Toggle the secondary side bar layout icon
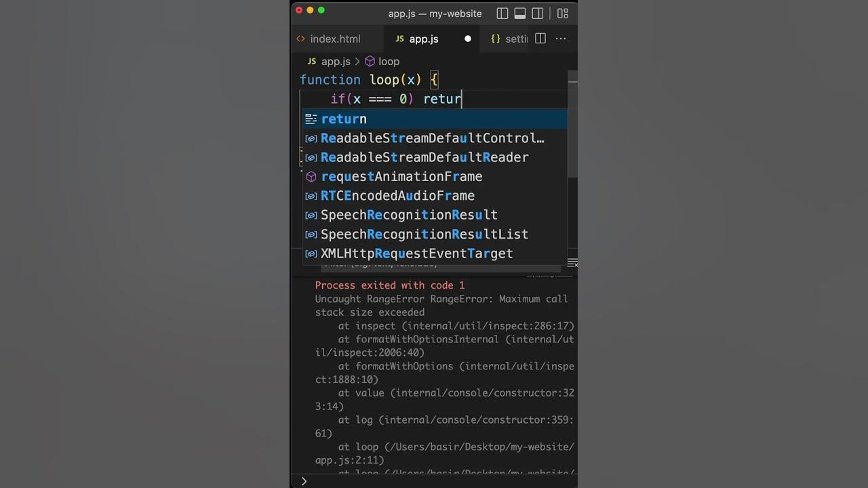Viewport: 868px width, 488px height. click(538, 14)
